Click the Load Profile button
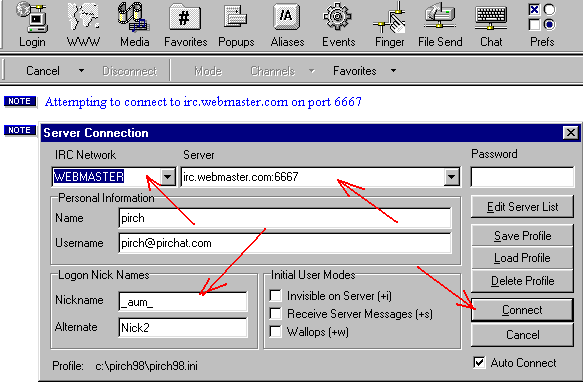583x384 pixels. [x=522, y=258]
